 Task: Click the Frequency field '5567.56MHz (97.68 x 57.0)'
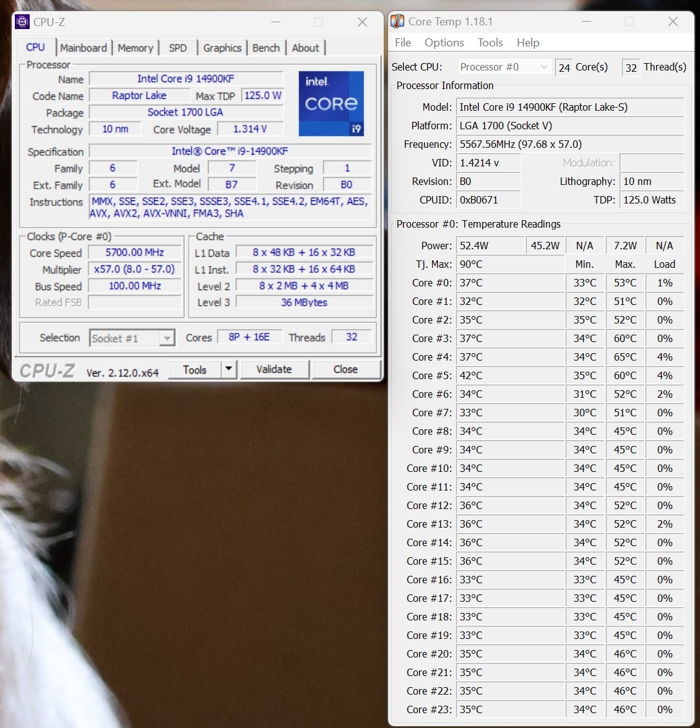point(570,144)
